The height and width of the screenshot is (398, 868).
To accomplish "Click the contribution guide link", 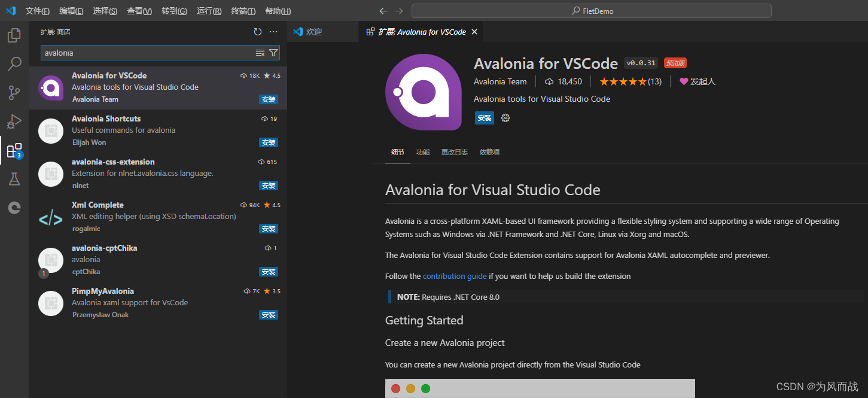I will (455, 276).
